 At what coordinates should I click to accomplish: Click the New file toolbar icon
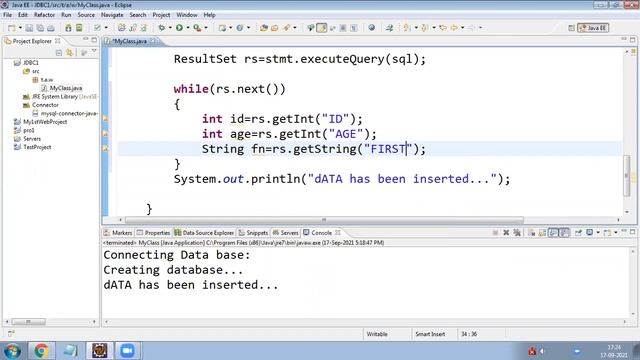click(11, 28)
